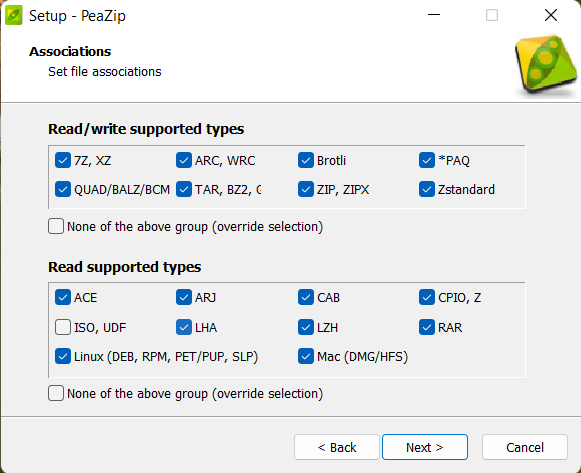Viewport: 581px width, 473px height.
Task: Uncheck the Brotli file type
Action: 306,160
